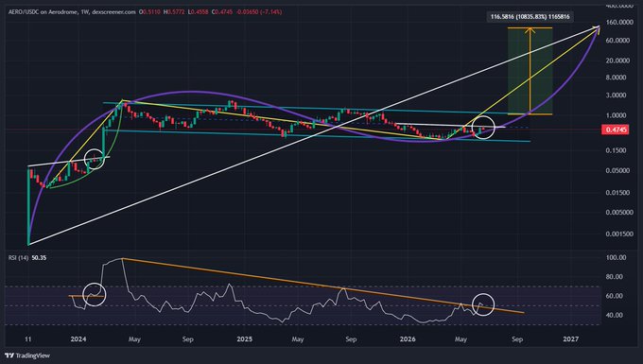643x364 pixels.
Task: Click the May label right of 2026
Action: point(461,339)
